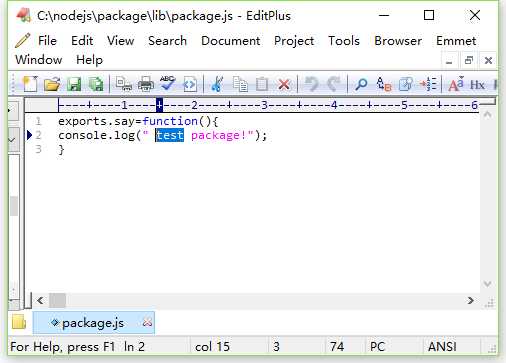This screenshot has width=506, height=363.
Task: Click the HTML tag brackets toolbar icon
Action: (190, 84)
